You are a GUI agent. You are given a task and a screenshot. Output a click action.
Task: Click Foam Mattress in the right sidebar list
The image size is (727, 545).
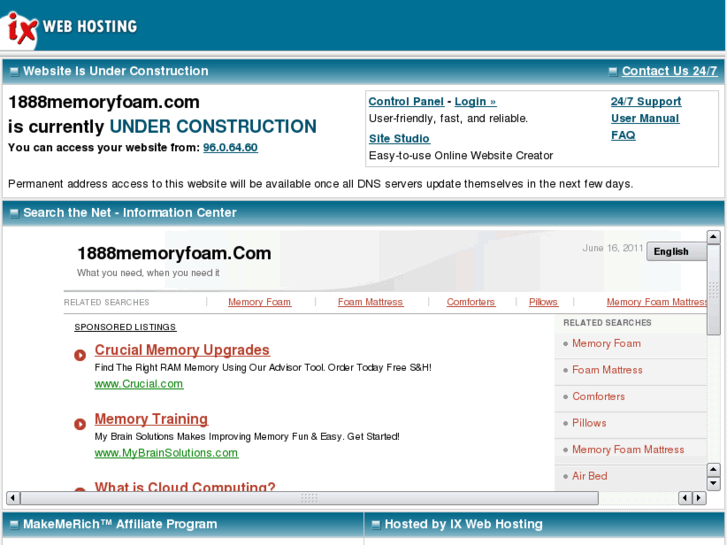click(607, 370)
